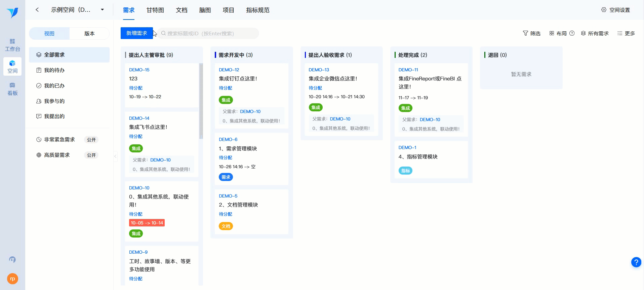Screen dimensions: 644x290
Task: Click the 空间设置 gear icon
Action: pos(604,10)
